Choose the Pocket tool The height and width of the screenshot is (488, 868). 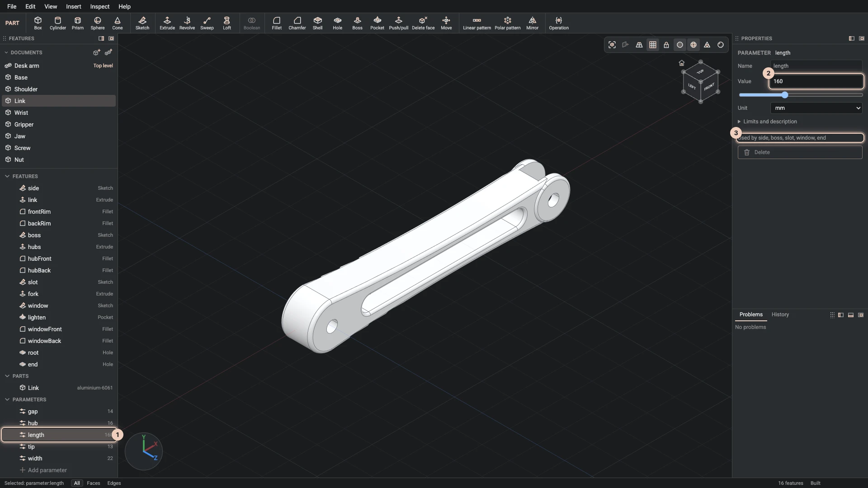[x=377, y=23]
